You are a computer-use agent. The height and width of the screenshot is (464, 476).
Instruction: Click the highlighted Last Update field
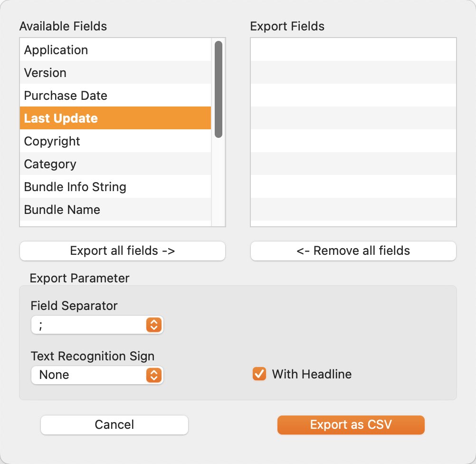coord(115,118)
